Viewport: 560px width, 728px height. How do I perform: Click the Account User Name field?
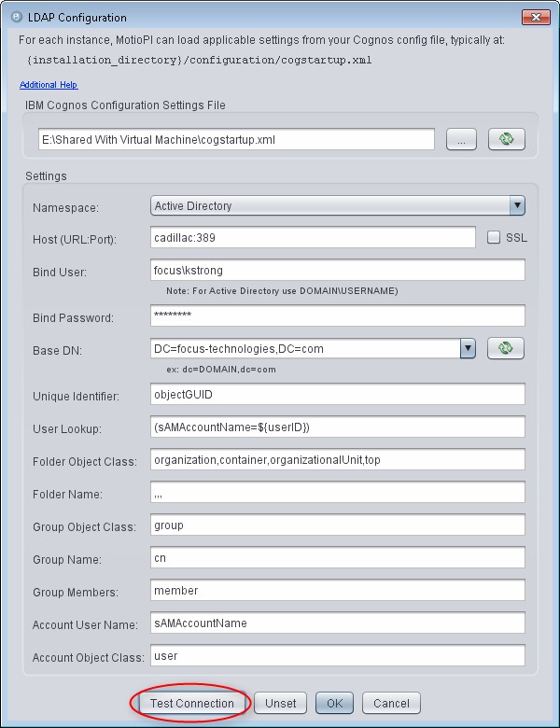(338, 623)
